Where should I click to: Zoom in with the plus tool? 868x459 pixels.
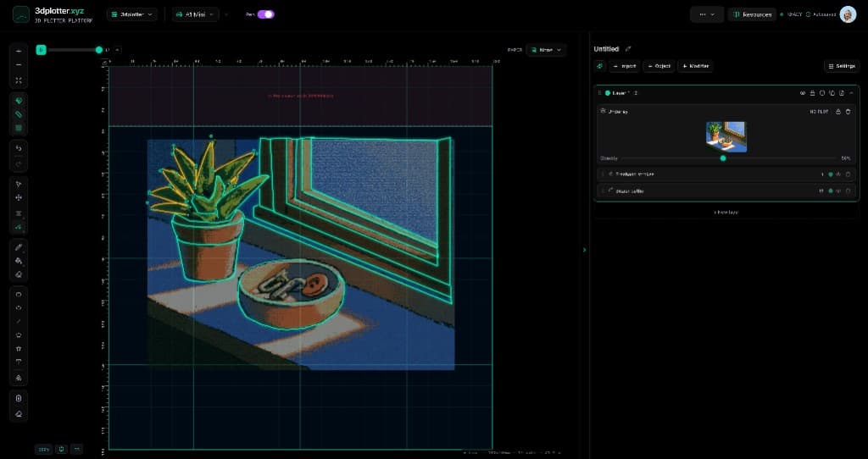tap(19, 51)
